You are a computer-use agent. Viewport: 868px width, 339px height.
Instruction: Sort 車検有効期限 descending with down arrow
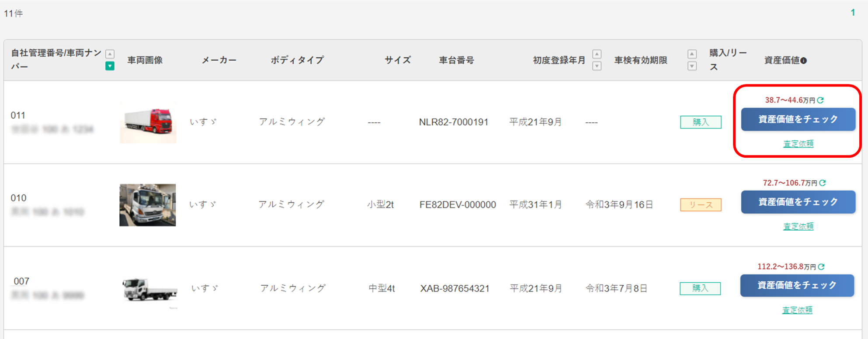[x=692, y=66]
